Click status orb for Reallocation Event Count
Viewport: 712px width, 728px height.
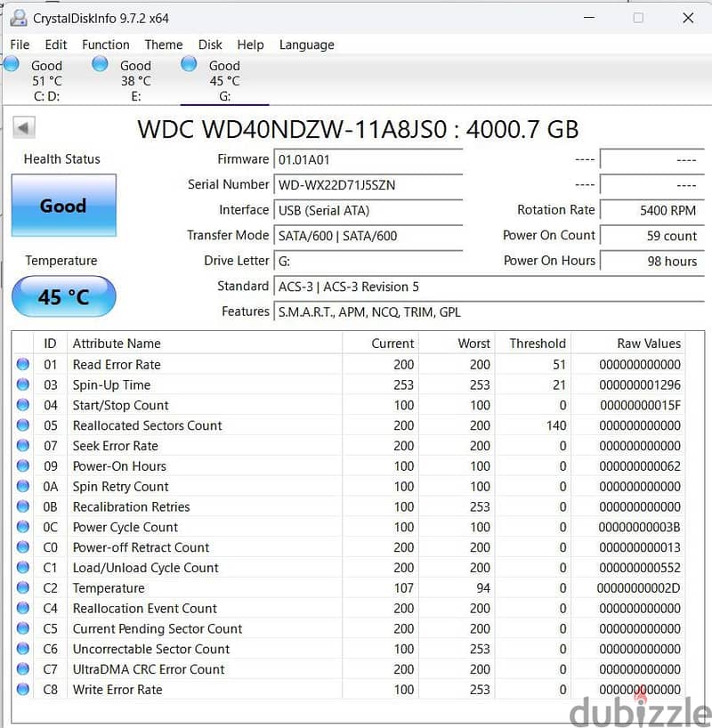[23, 608]
